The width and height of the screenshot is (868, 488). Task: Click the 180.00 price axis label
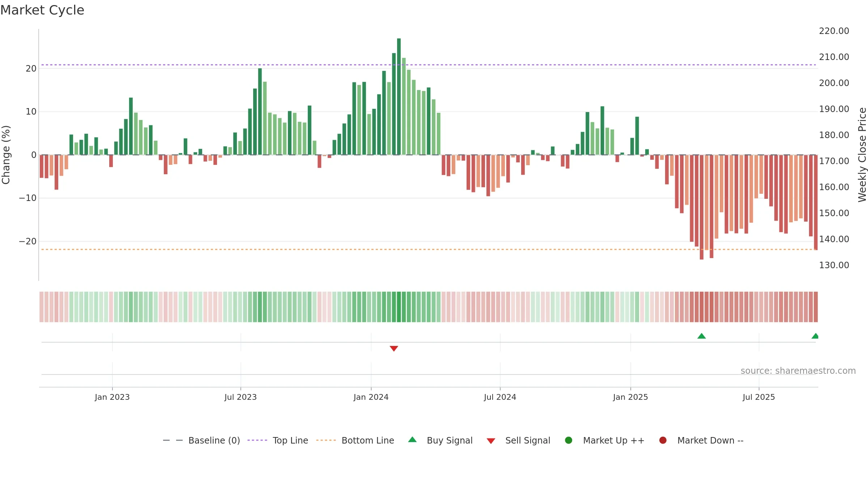coord(834,135)
